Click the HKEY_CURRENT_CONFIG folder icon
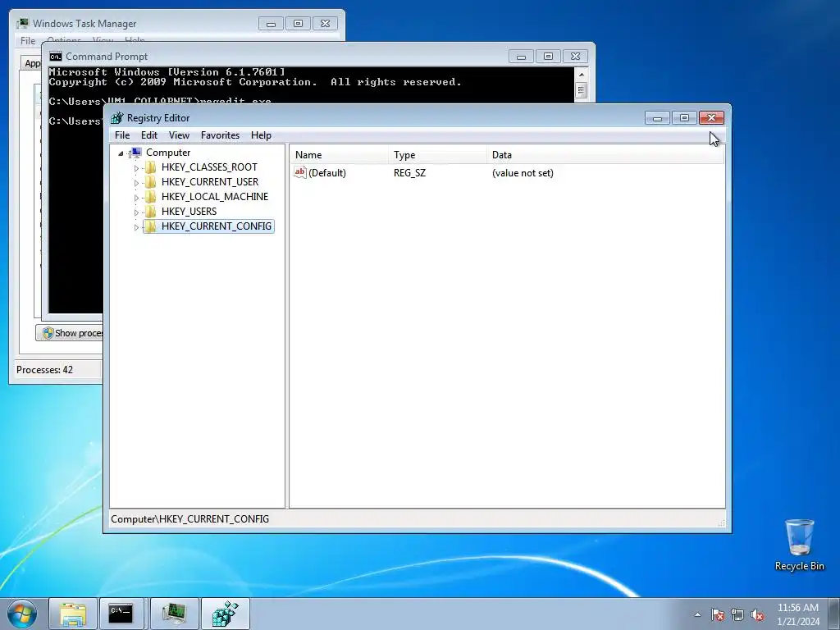 coord(151,226)
